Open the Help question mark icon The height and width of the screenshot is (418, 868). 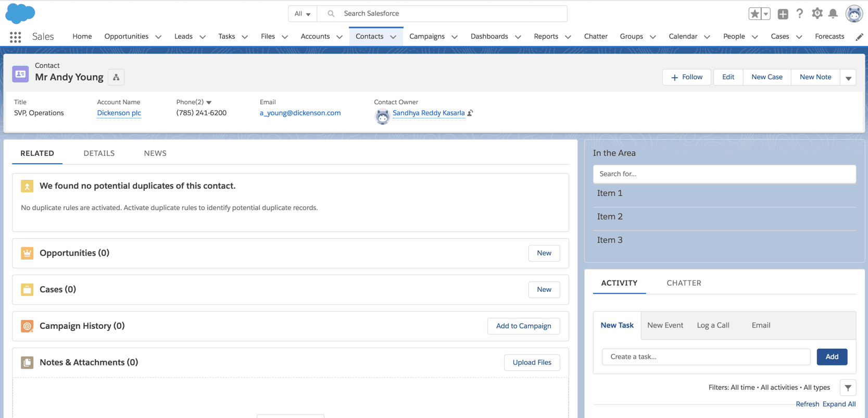coord(800,14)
